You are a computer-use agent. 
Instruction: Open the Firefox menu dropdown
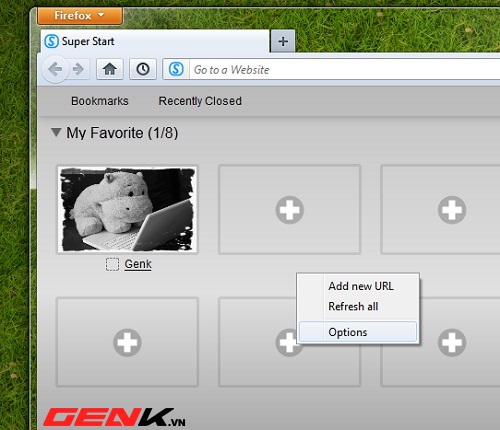point(80,16)
